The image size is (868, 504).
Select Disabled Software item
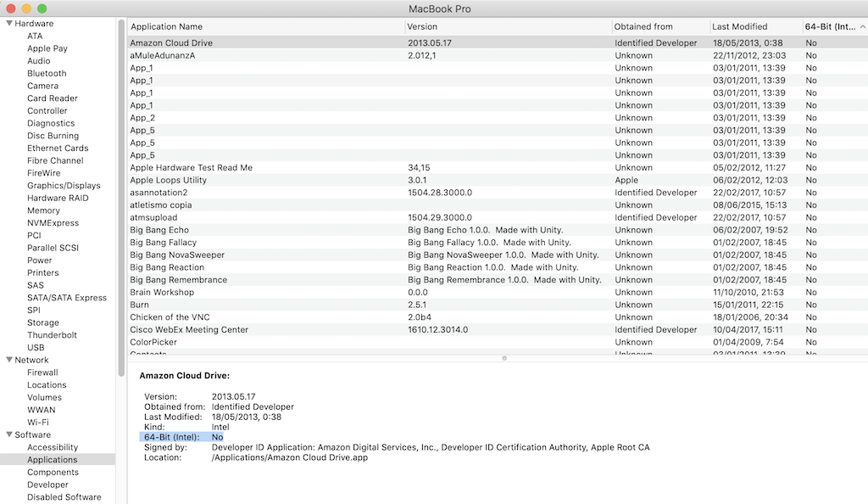64,497
